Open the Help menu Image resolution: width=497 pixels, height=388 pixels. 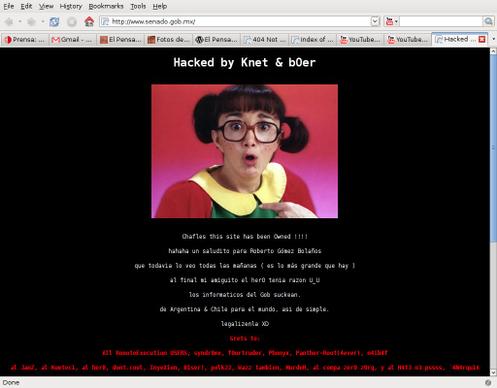tap(160, 6)
